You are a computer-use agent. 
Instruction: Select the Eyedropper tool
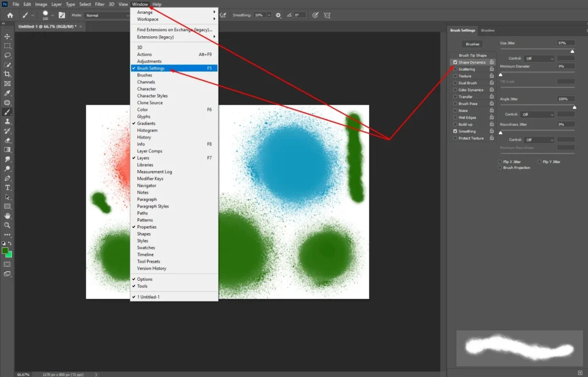click(7, 93)
